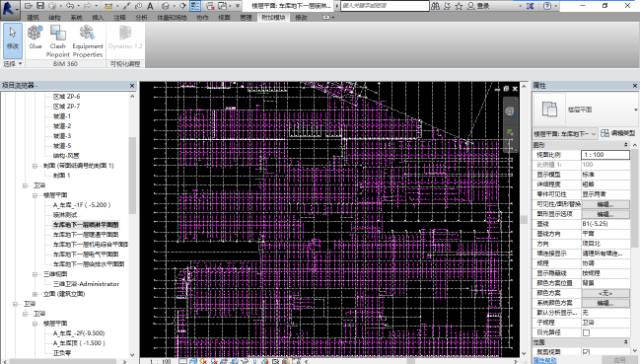
Task: Open the 分析 ribbon tab
Action: [x=142, y=18]
